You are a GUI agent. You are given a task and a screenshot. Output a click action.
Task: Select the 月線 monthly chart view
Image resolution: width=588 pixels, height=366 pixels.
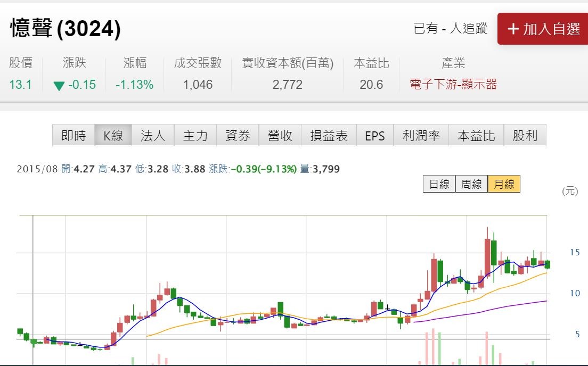click(504, 184)
